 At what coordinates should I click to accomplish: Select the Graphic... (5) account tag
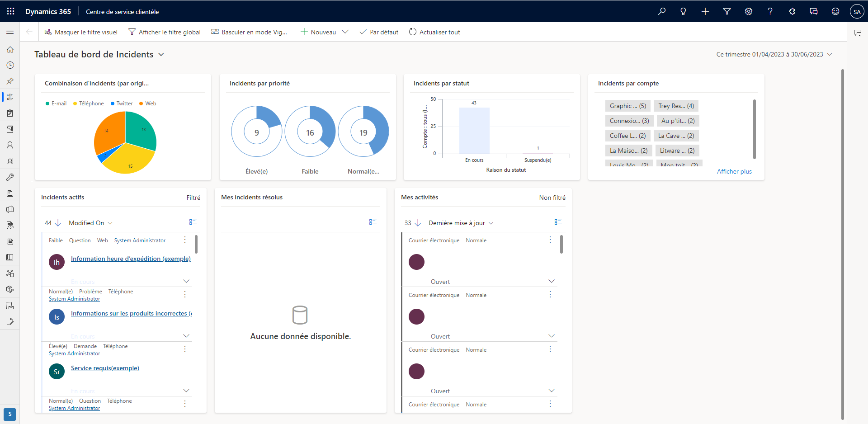tap(627, 106)
